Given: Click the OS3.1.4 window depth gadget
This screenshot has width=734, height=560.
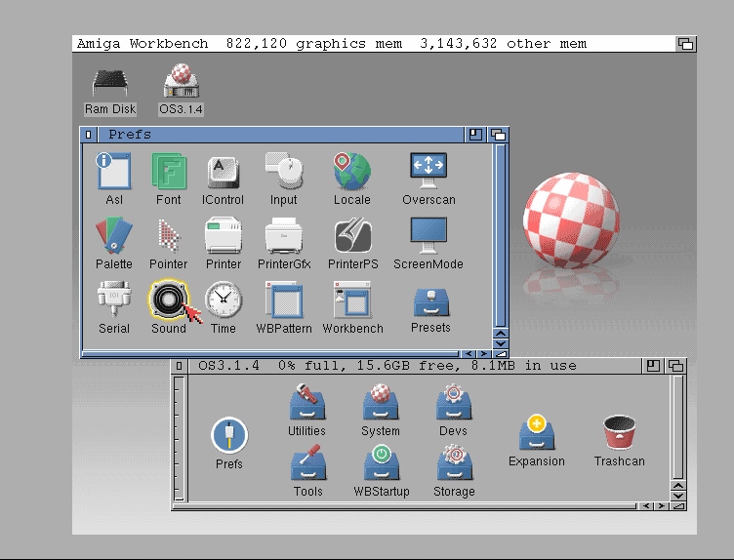Looking at the screenshot, I should (x=675, y=366).
